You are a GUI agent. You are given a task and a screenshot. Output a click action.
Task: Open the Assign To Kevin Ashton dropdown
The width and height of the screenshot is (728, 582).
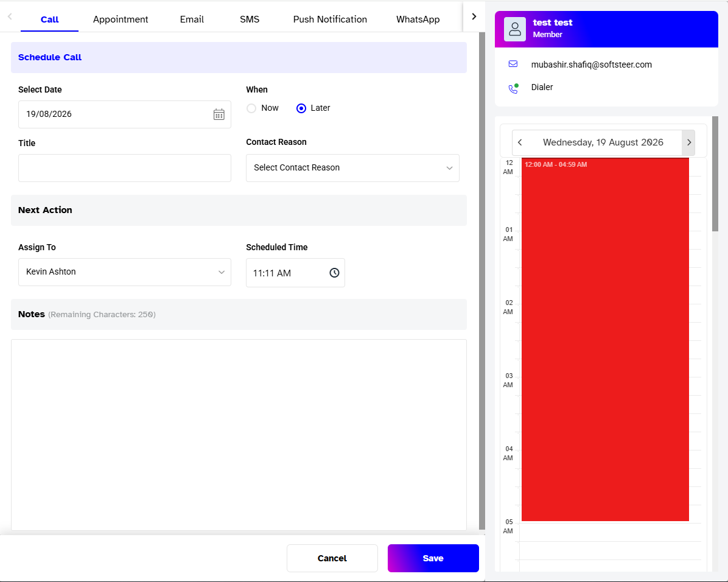coord(124,272)
